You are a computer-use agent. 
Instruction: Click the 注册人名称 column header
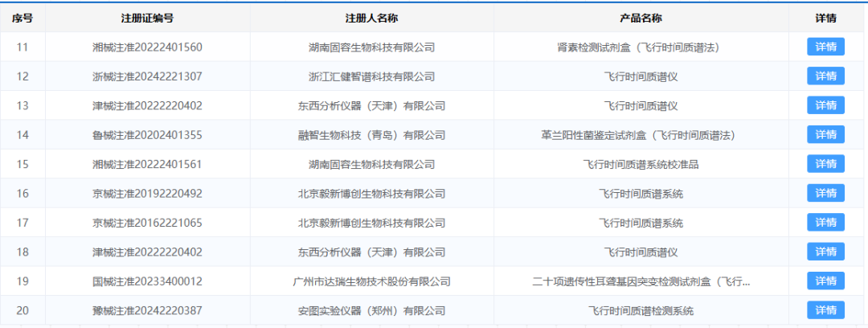point(371,18)
